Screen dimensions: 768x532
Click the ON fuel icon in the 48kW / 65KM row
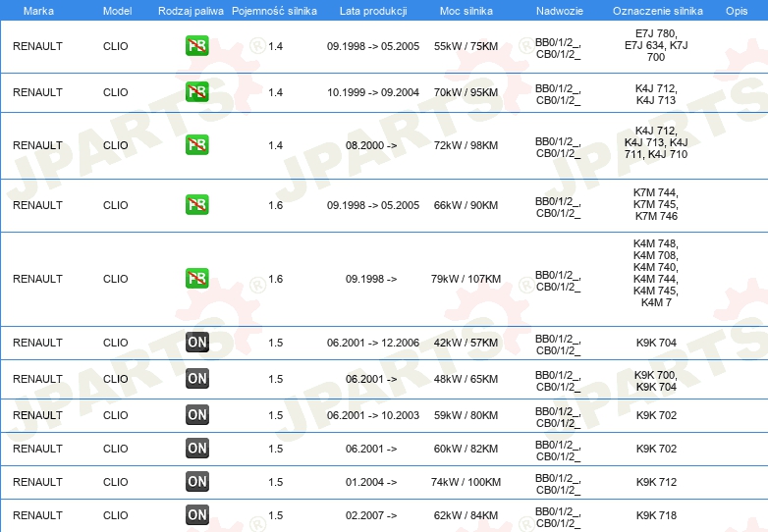(196, 379)
